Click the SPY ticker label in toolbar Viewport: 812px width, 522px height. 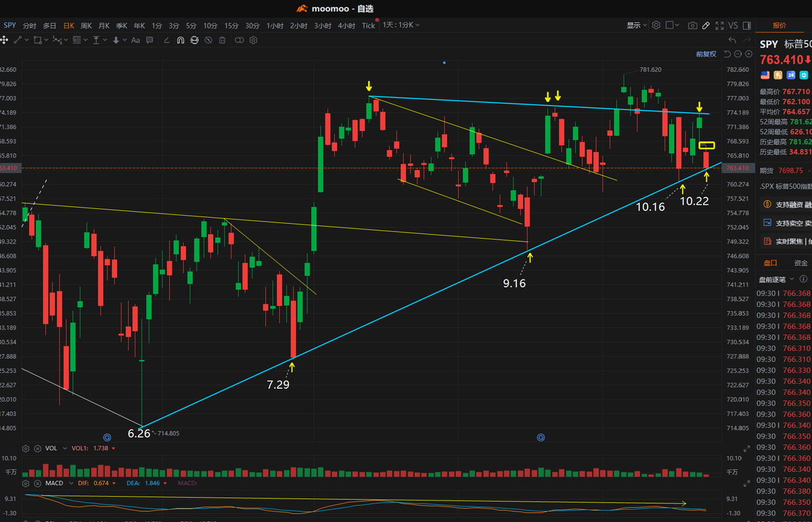[x=9, y=25]
